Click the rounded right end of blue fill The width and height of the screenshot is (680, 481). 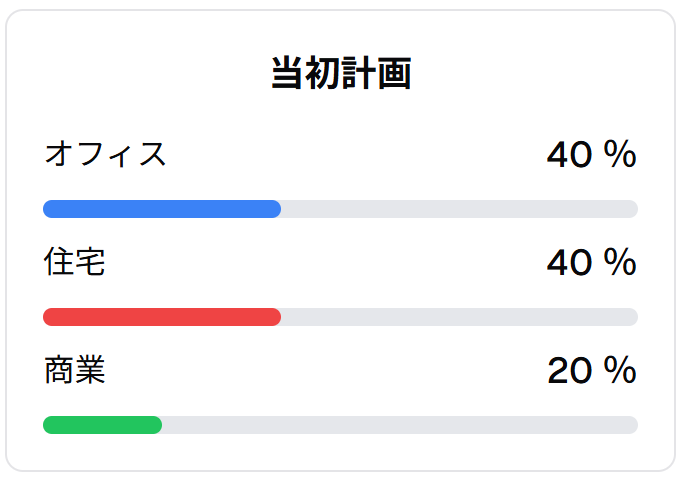[276, 209]
